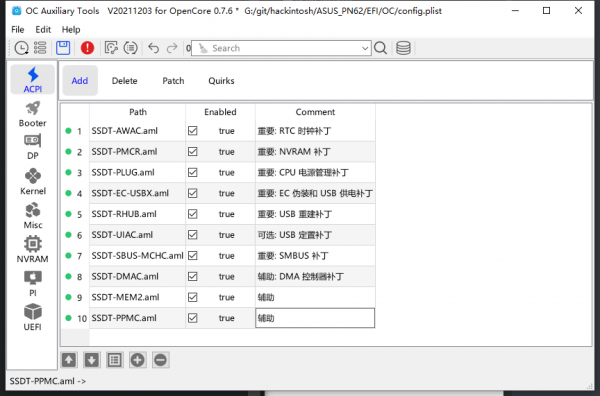Open the clock history toolbar icon
Image resolution: width=600 pixels, height=396 pixels.
click(x=21, y=48)
